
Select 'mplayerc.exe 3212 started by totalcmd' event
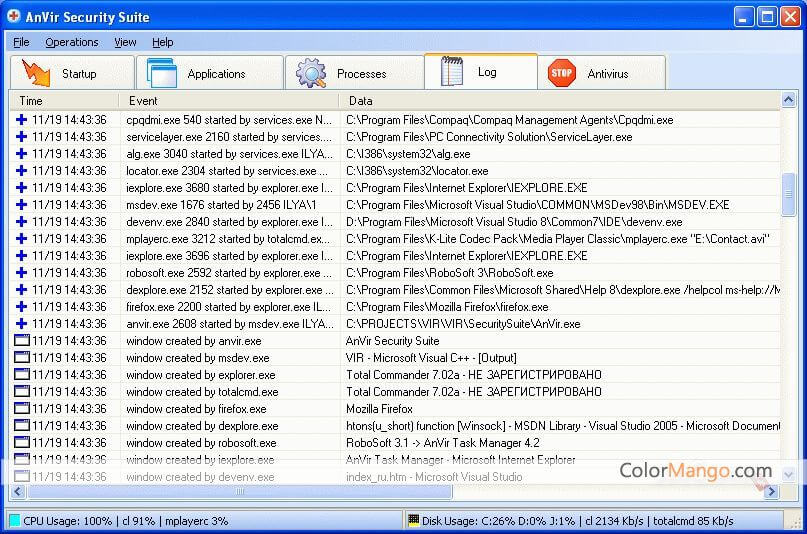pyautogui.click(x=228, y=239)
